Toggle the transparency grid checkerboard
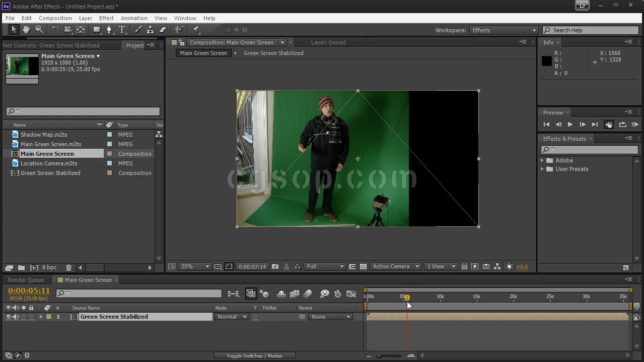The height and width of the screenshot is (362, 644). [x=363, y=266]
